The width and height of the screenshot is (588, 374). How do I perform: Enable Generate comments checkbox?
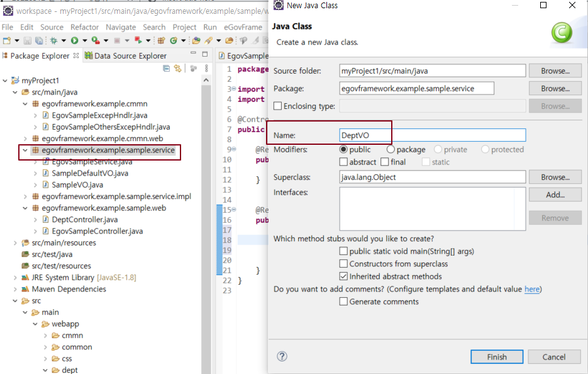343,301
